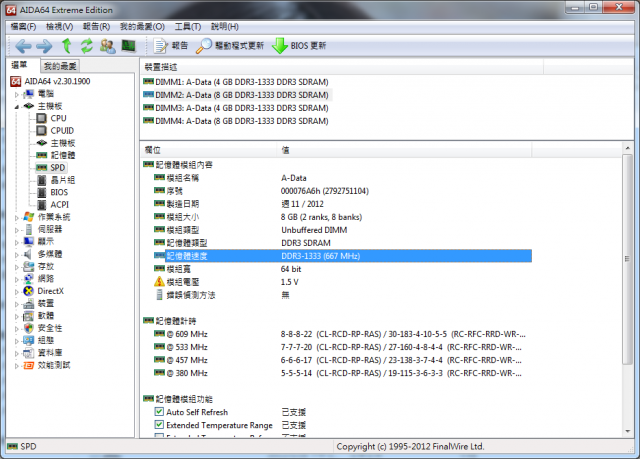
Task: Click the 存放 storage icon
Action: 29,266
